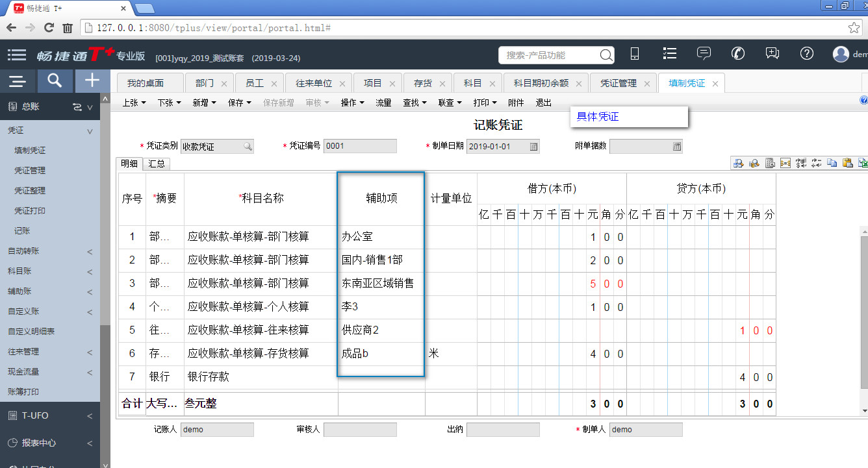Viewport: 868px width, 468px height.
Task: Open the 打印 dropdown in toolbar
Action: [x=485, y=103]
